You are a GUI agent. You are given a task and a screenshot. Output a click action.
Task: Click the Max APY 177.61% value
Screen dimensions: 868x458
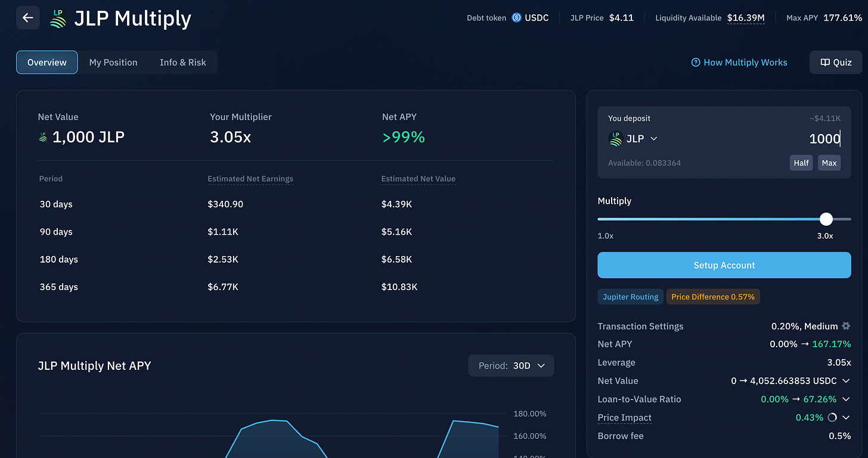pyautogui.click(x=842, y=18)
